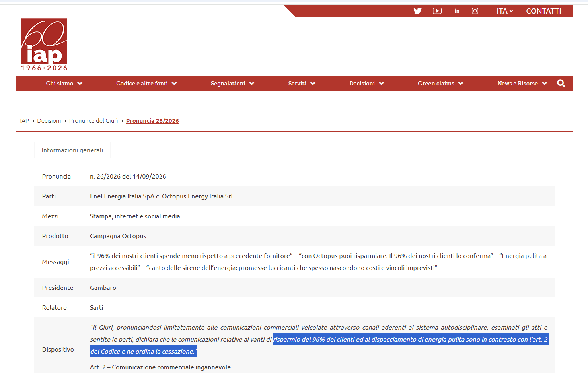Go to homepage via IAP 60 logo

coord(44,45)
